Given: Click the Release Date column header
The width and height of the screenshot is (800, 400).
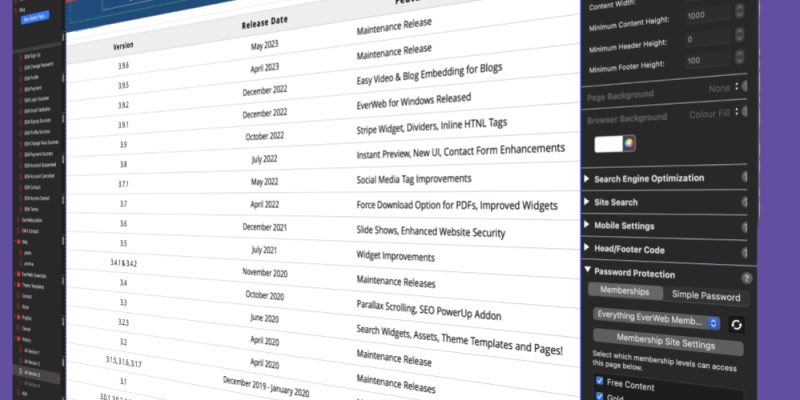Looking at the screenshot, I should pyautogui.click(x=264, y=23).
